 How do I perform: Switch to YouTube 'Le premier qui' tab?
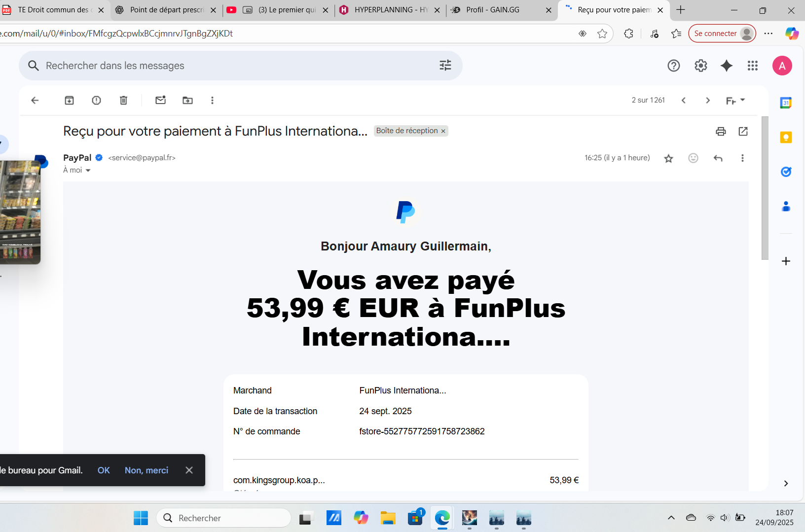pos(279,10)
